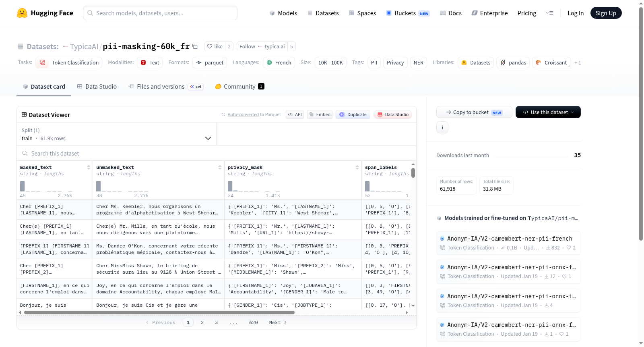The height and width of the screenshot is (347, 644).
Task: Open the Community tab
Action: tap(239, 86)
